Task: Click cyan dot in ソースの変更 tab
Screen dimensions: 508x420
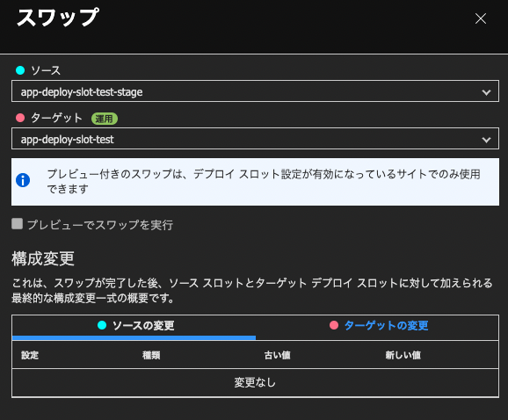Action: pyautogui.click(x=102, y=325)
